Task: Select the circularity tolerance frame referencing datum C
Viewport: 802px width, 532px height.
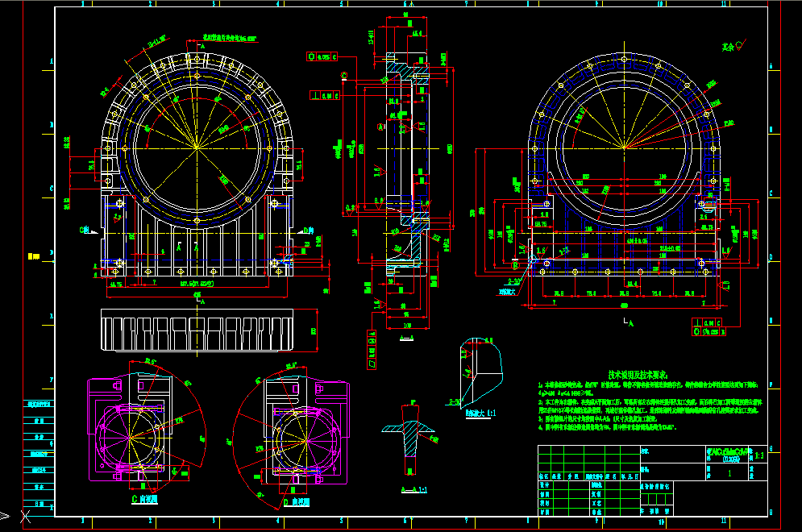Action: (x=322, y=57)
